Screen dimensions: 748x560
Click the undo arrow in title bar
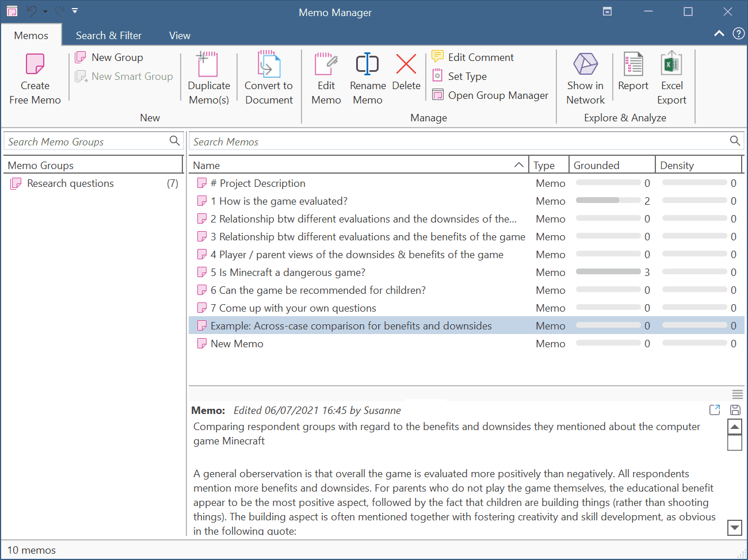[x=32, y=11]
